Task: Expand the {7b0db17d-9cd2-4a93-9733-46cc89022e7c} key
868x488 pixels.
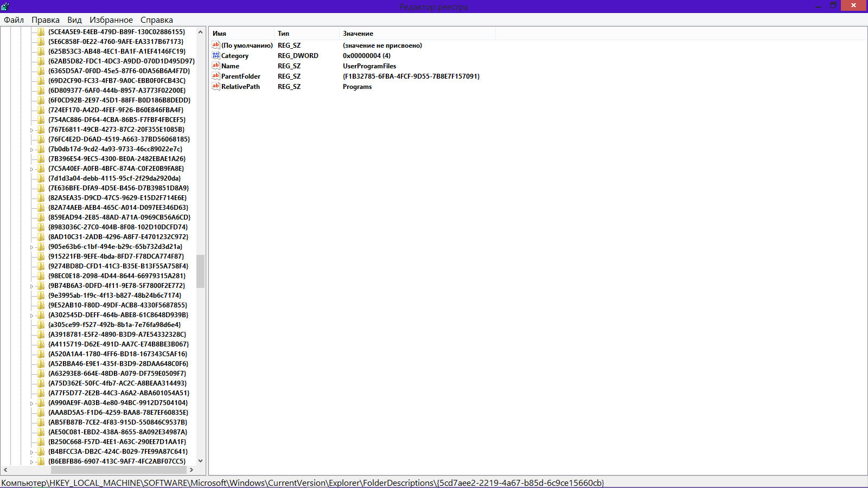Action: 32,150
